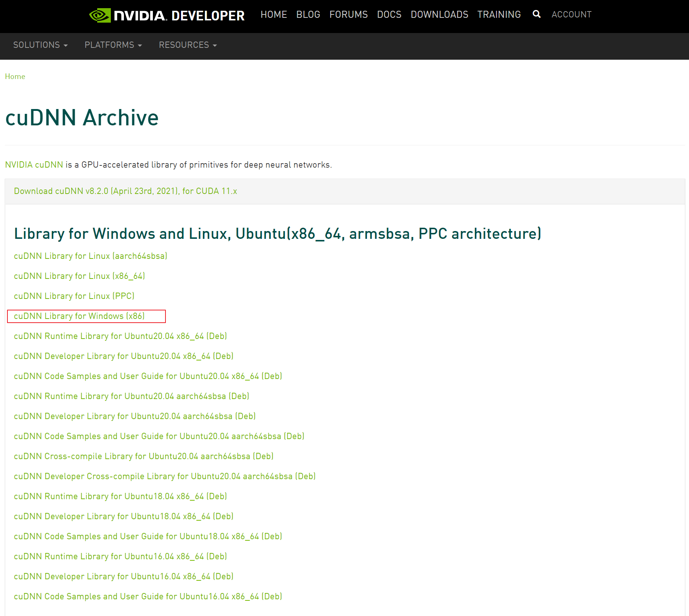Screen dimensions: 689x616
Task: Open the BLOG navigation item
Action: [308, 14]
